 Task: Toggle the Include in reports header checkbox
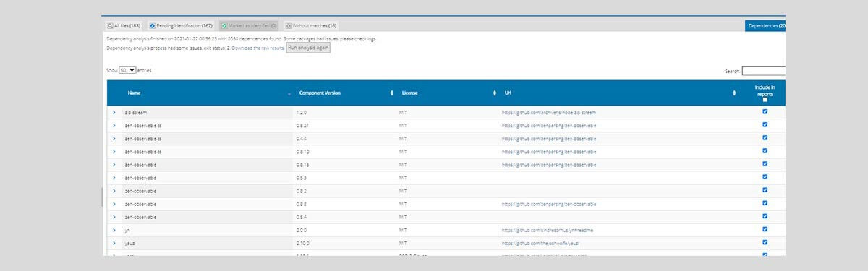tap(765, 100)
